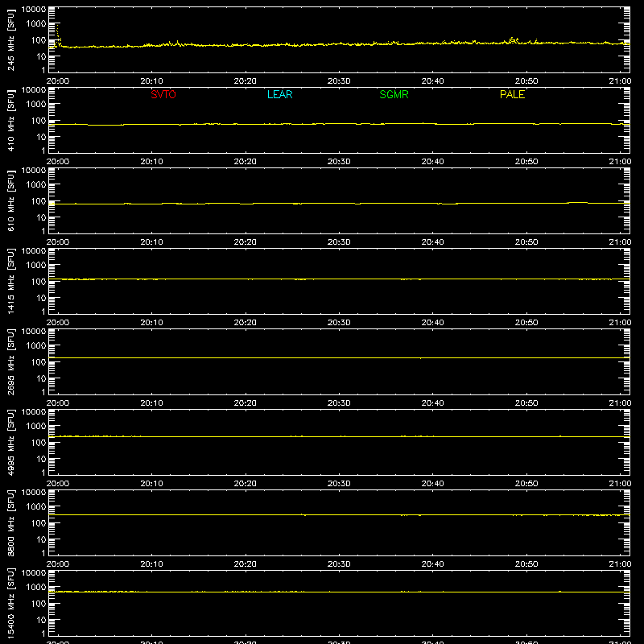Screen dimensions: 644x644
Task: Select the 410 MHz [SFU] axis title
Action: click(11, 120)
